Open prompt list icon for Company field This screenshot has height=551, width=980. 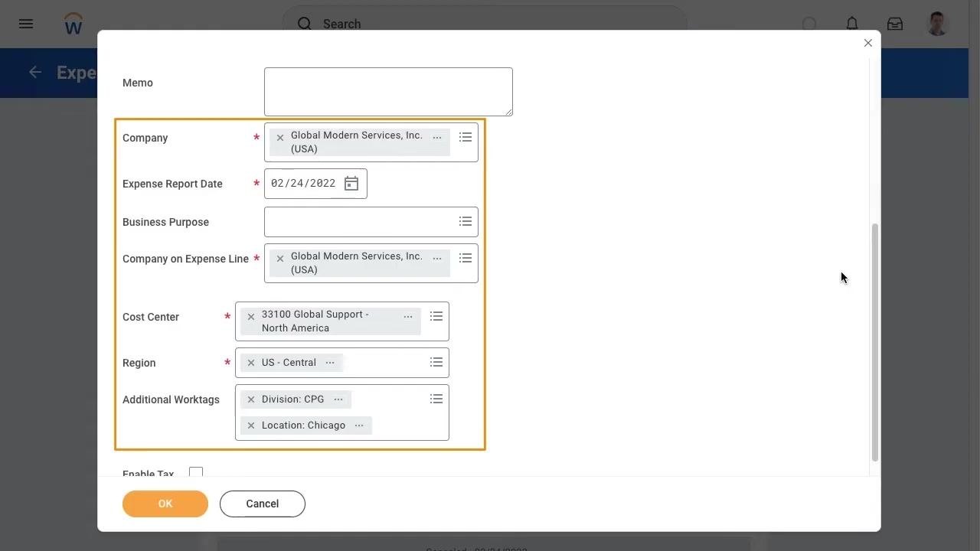pos(465,137)
